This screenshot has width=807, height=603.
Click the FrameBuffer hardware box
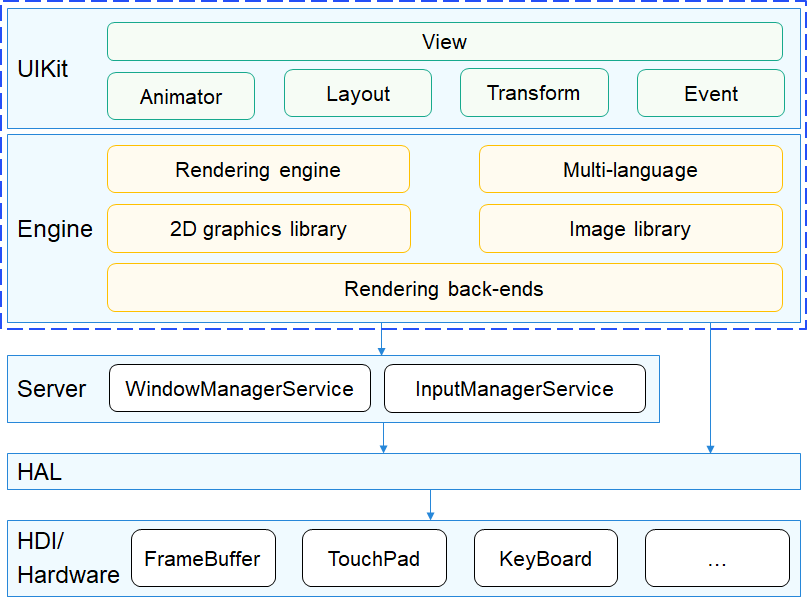tap(203, 559)
